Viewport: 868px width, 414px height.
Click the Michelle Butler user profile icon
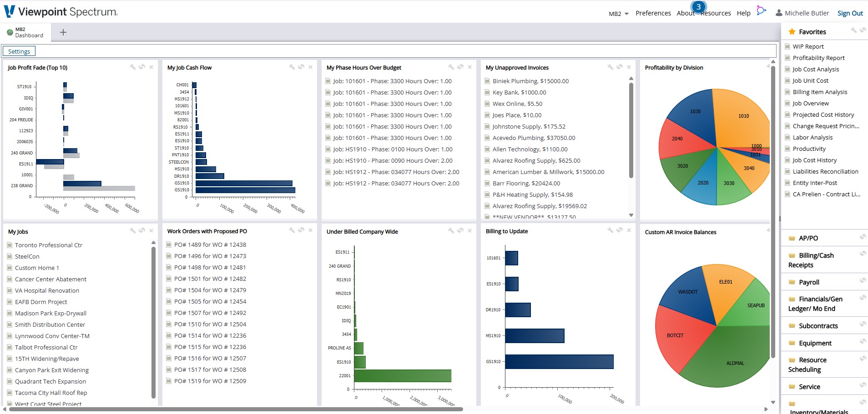(779, 13)
